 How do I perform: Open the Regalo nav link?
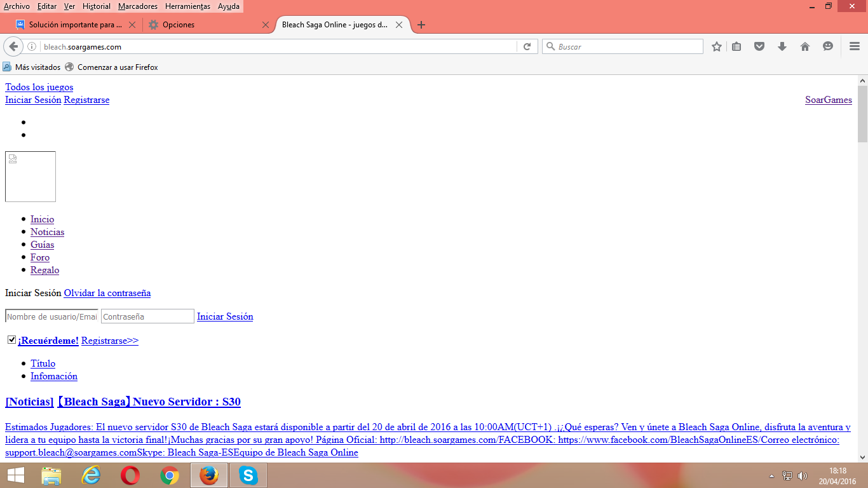pyautogui.click(x=45, y=270)
